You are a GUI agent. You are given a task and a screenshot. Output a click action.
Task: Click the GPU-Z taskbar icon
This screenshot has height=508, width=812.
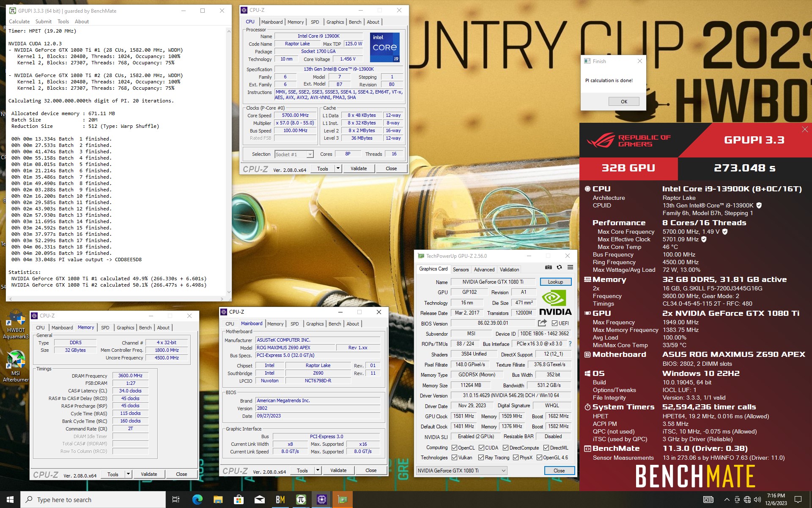coord(343,500)
